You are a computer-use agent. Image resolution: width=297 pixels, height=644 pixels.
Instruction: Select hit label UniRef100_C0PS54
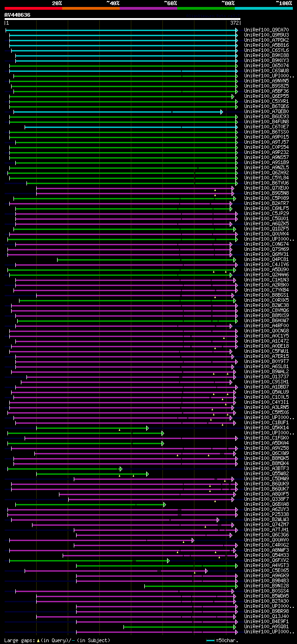coord(266,147)
